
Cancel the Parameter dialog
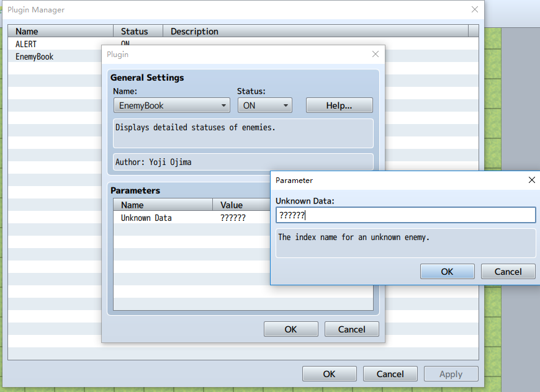tap(508, 272)
